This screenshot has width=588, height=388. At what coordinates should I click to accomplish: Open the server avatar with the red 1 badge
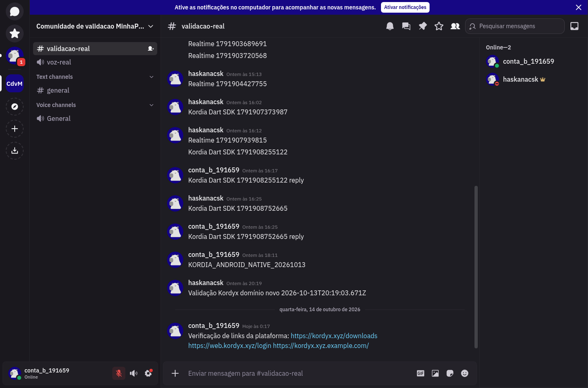pyautogui.click(x=15, y=56)
